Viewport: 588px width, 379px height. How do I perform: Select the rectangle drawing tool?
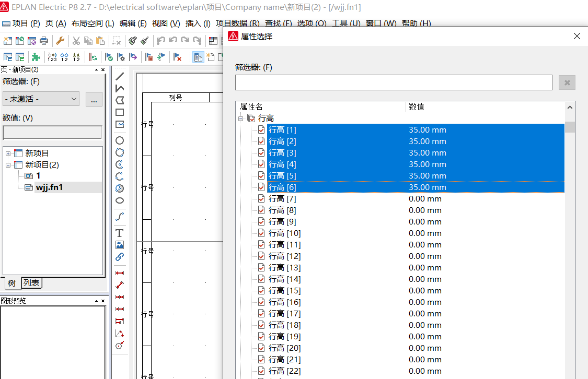click(x=120, y=112)
